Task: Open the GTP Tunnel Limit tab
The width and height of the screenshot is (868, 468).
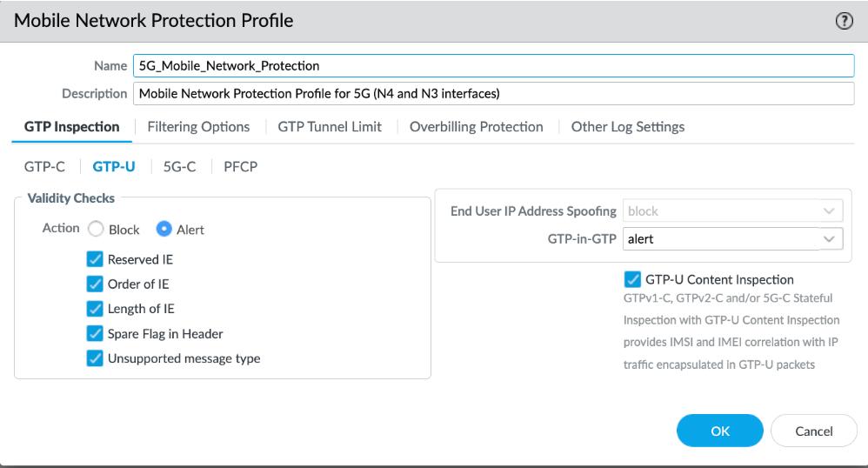Action: (330, 127)
